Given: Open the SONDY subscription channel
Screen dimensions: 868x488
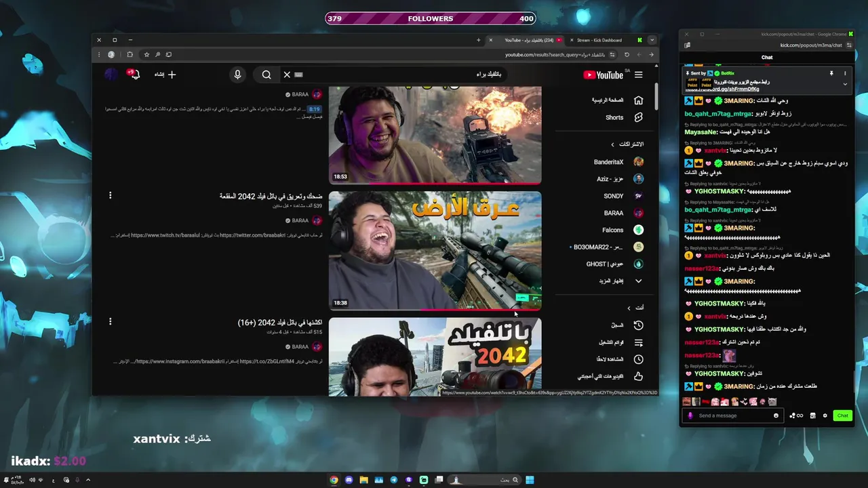Looking at the screenshot, I should click(x=623, y=196).
